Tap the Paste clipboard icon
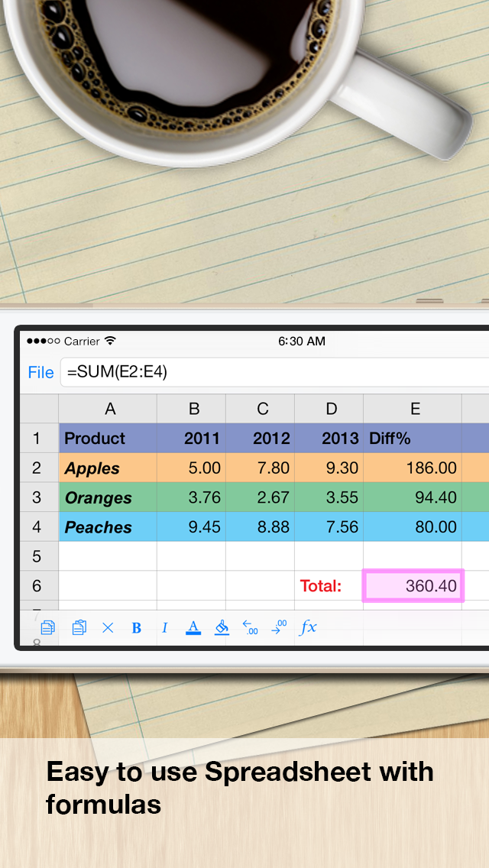Screen dimensions: 489x868 tap(79, 627)
